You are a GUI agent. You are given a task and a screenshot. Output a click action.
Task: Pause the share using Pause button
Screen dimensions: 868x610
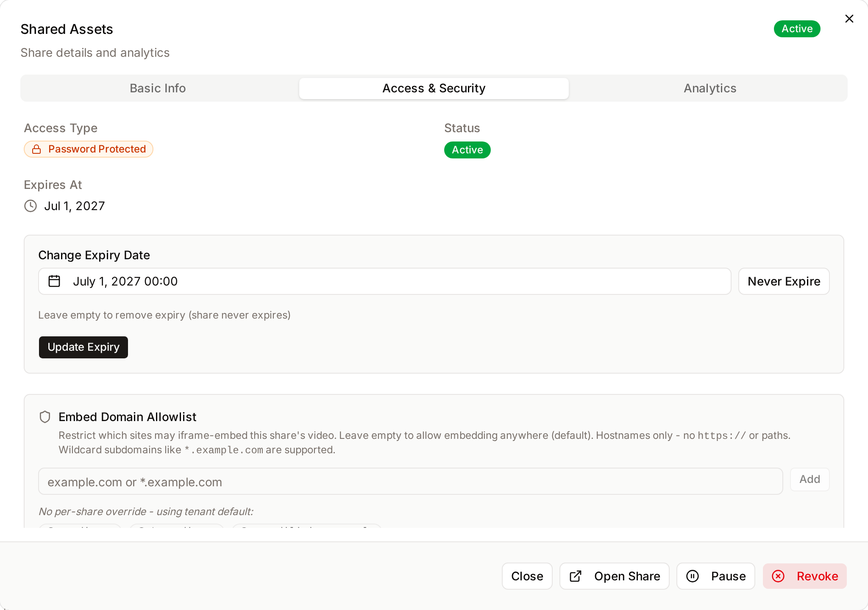pyautogui.click(x=715, y=576)
